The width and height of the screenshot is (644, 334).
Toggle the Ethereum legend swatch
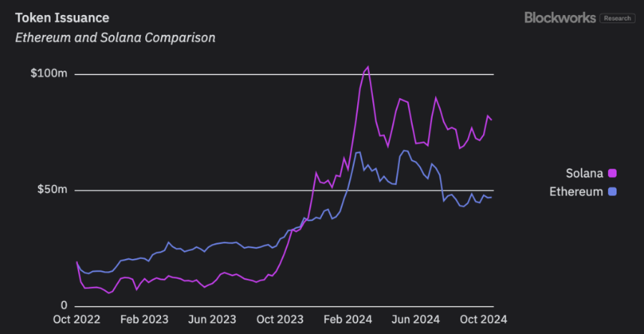pos(612,192)
